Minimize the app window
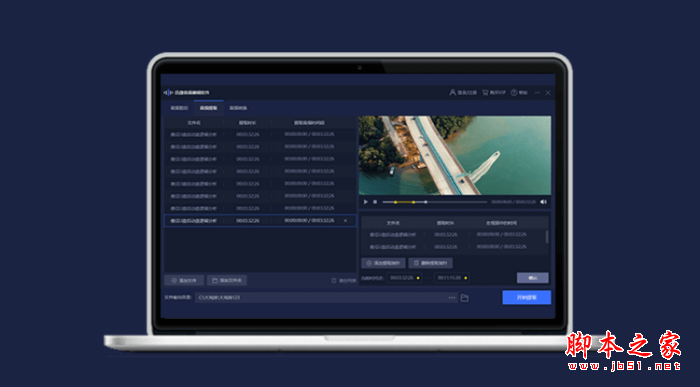Image resolution: width=700 pixels, height=387 pixels. 537,93
